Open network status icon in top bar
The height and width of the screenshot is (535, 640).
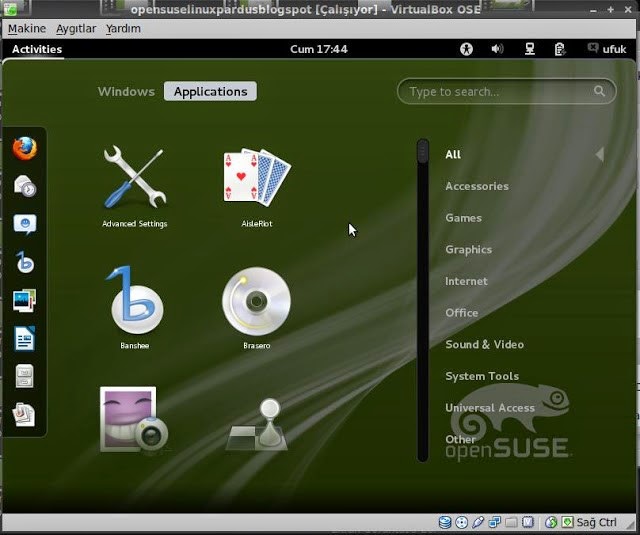pyautogui.click(x=530, y=49)
